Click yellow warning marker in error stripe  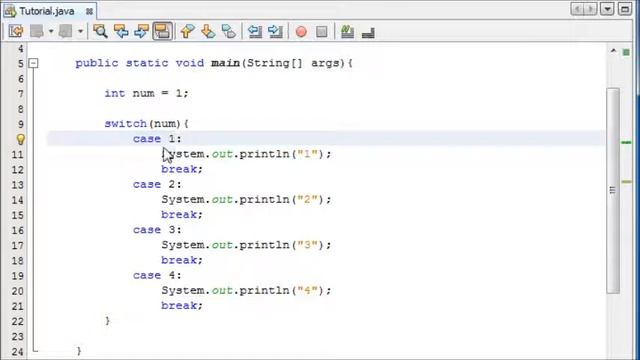point(627,182)
